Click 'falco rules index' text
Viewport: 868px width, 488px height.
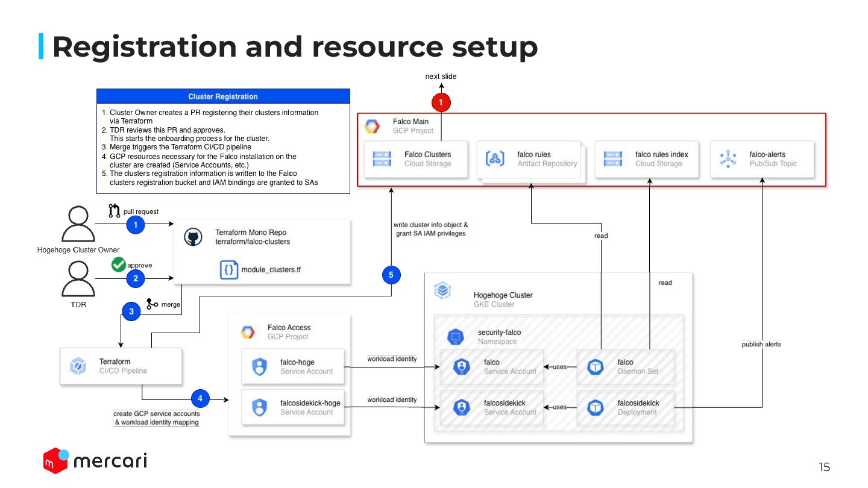pos(662,155)
